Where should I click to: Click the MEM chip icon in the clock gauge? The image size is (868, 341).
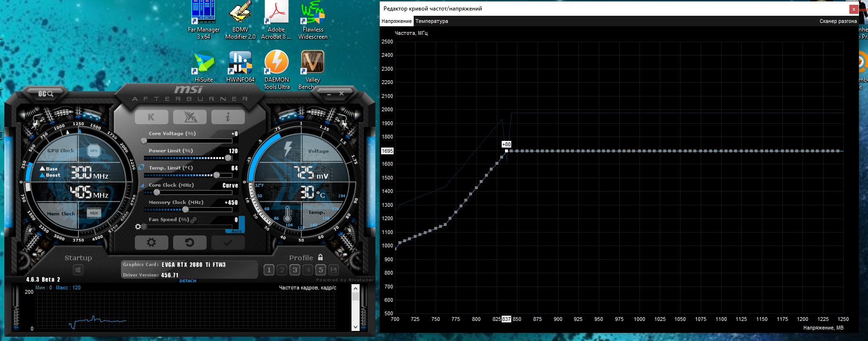coord(94,213)
